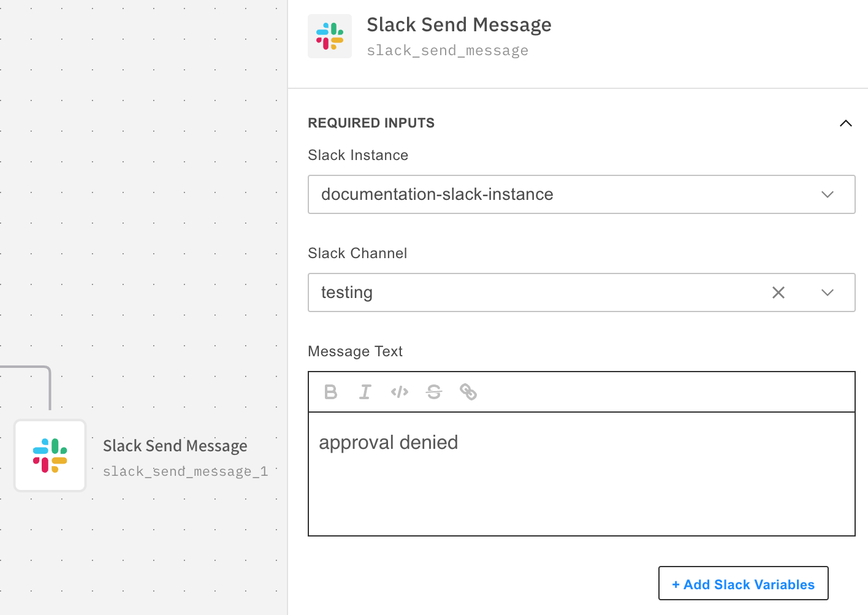Open the Slack Instance dropdown arrow
Viewport: 868px width, 615px height.
point(827,194)
